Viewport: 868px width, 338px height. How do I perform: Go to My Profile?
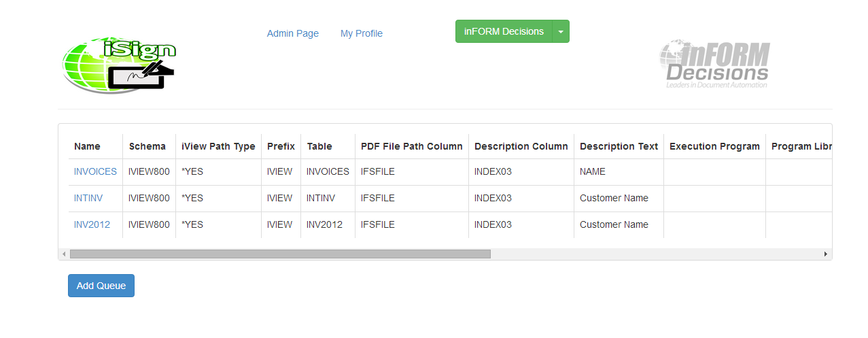pos(361,33)
